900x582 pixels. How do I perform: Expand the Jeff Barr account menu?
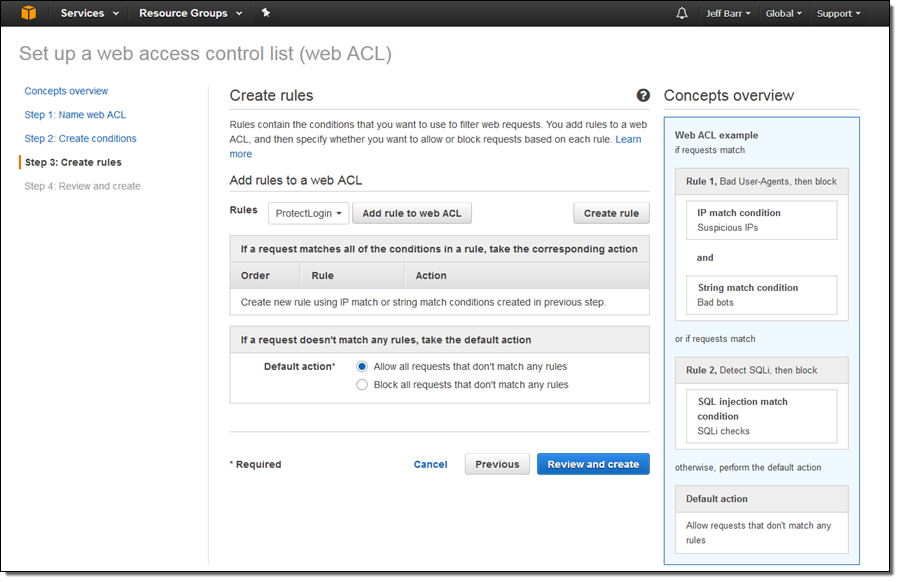click(x=729, y=14)
